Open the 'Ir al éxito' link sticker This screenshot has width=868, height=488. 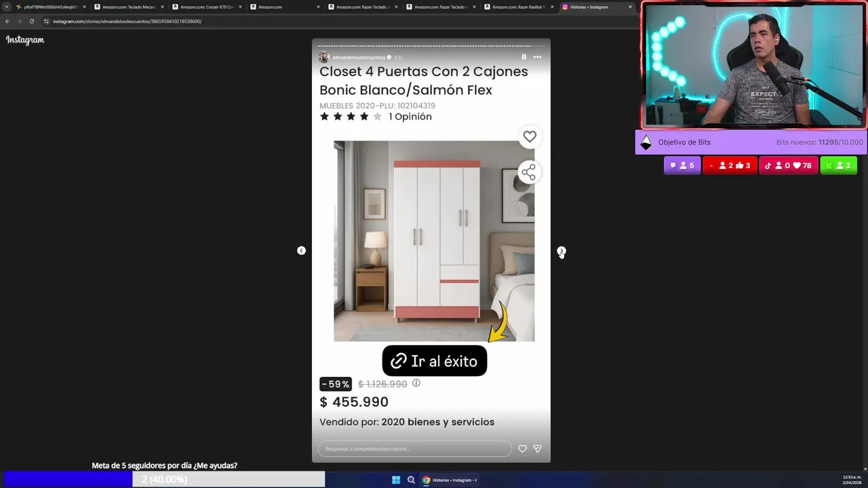[x=435, y=361]
